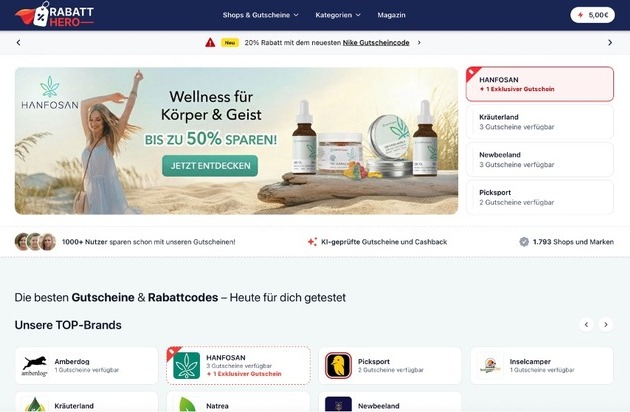Screen dimensions: 630x412
Task: Click the HANFOSAN wellness banner image
Action: [x=236, y=141]
